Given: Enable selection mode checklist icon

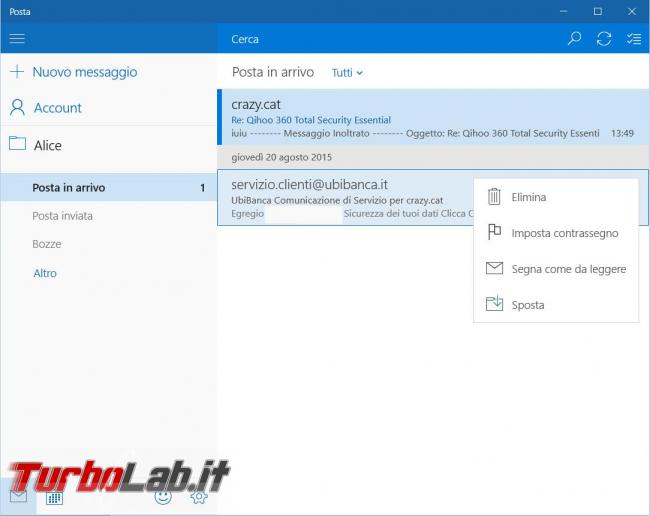Looking at the screenshot, I should coord(634,39).
